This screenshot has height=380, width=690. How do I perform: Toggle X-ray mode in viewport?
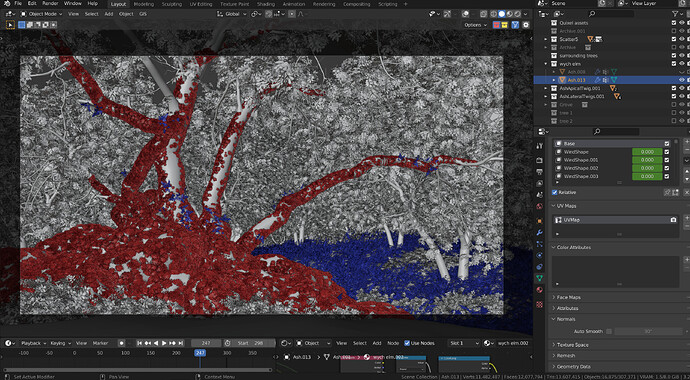[x=483, y=14]
